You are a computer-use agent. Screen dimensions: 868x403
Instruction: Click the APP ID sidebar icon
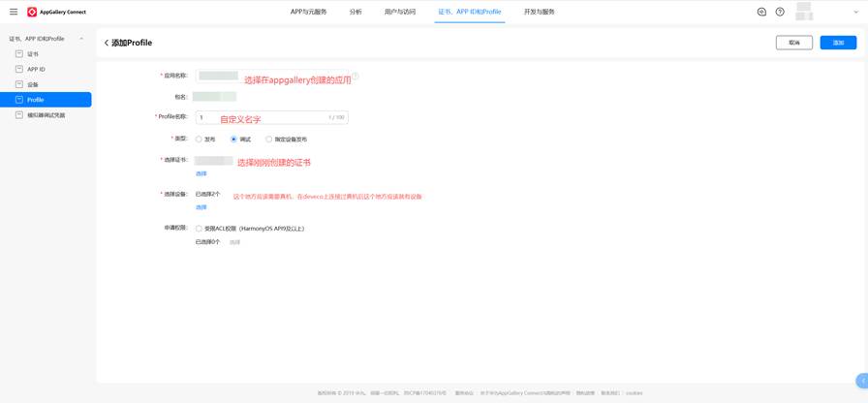coord(18,70)
